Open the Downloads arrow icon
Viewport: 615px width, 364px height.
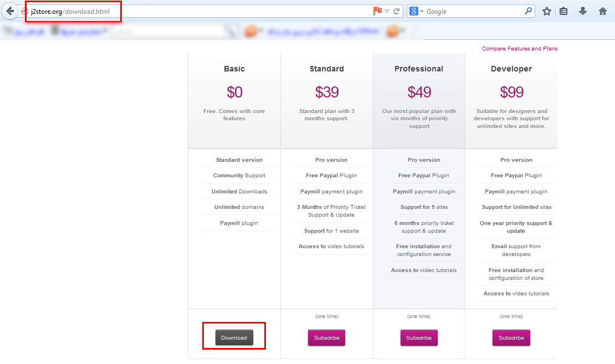click(583, 11)
